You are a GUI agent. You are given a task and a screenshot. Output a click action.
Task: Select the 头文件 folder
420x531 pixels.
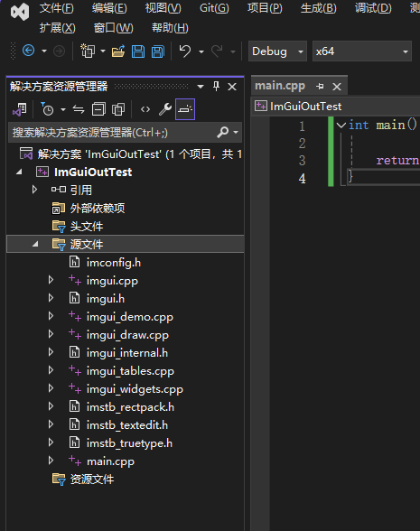point(78,226)
